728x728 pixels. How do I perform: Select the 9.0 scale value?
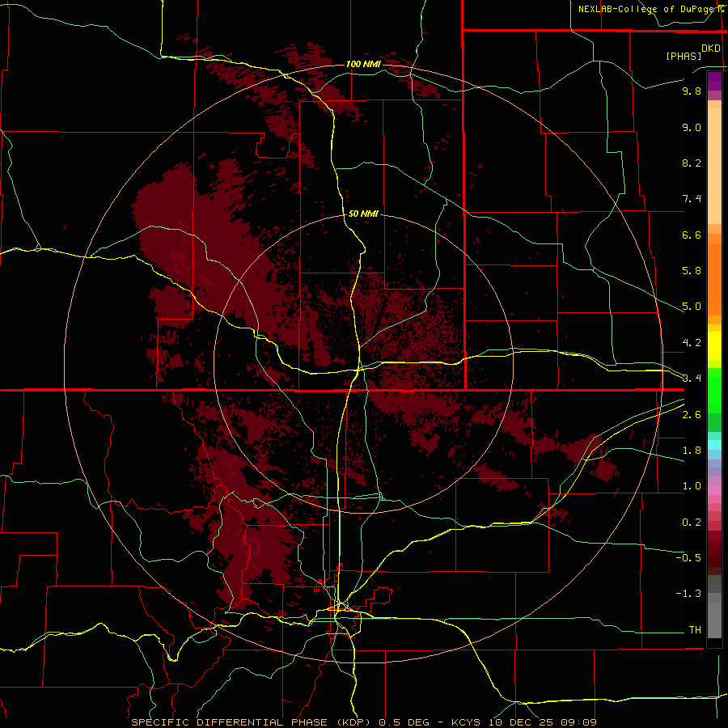692,127
